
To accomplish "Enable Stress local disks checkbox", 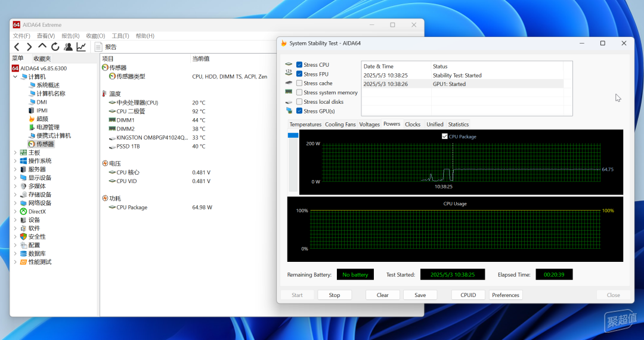I will coord(299,101).
